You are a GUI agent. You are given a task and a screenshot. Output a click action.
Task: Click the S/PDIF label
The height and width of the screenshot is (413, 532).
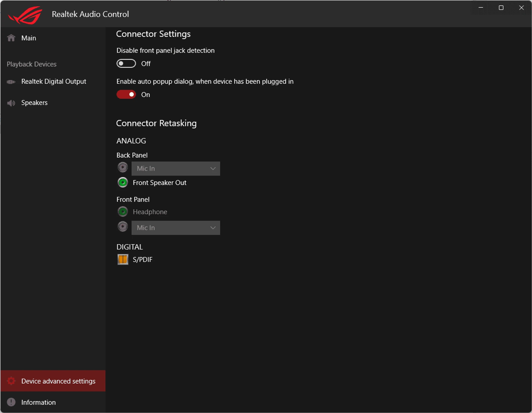[143, 260]
